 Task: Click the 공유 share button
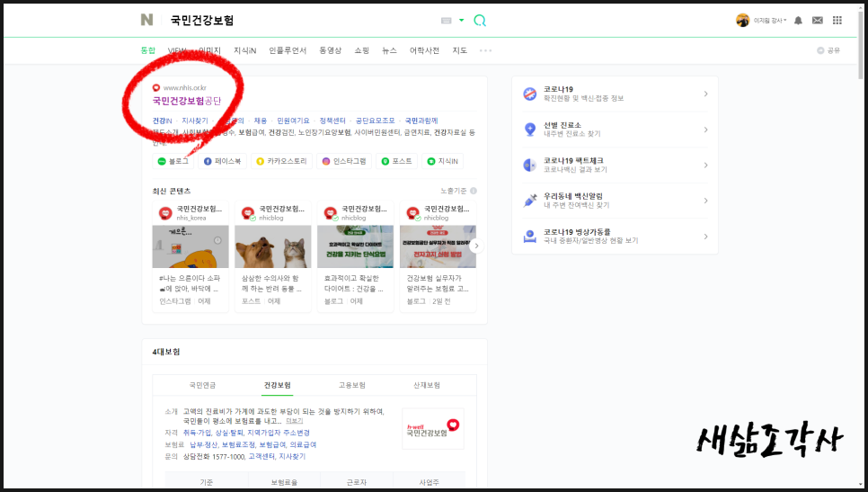(x=828, y=50)
